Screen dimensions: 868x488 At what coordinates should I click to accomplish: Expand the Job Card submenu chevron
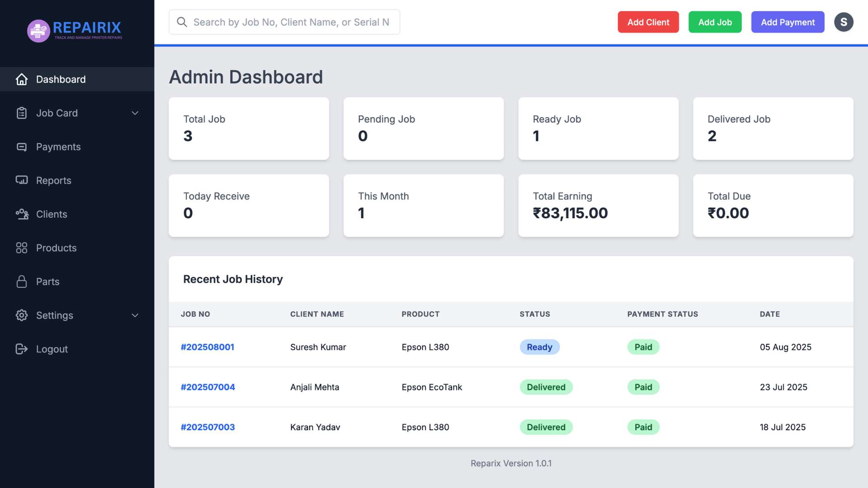pyautogui.click(x=135, y=113)
